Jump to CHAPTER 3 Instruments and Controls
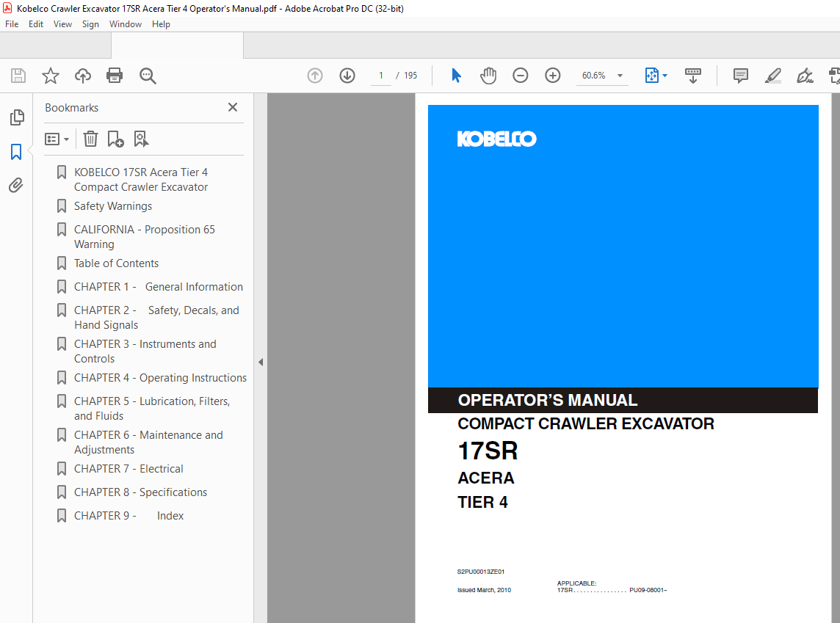Screen dimensions: 840x623 (145, 351)
